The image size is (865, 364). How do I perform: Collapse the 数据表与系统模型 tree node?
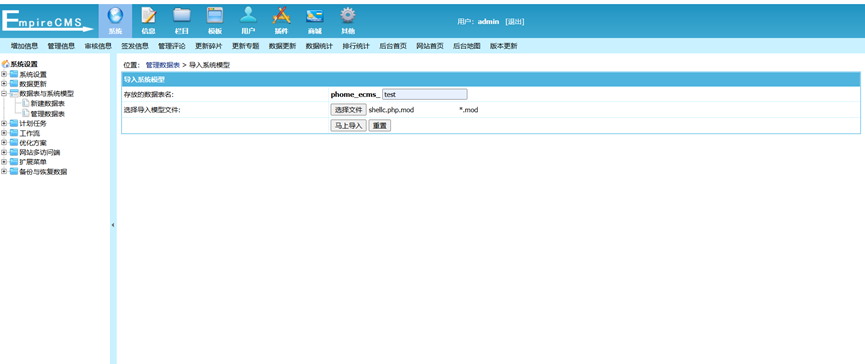pos(4,94)
